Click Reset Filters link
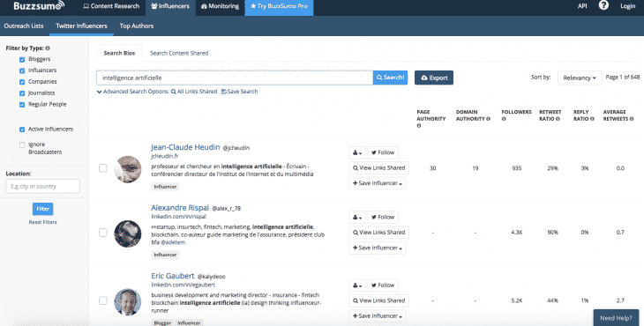This screenshot has height=326, width=644. click(x=42, y=222)
